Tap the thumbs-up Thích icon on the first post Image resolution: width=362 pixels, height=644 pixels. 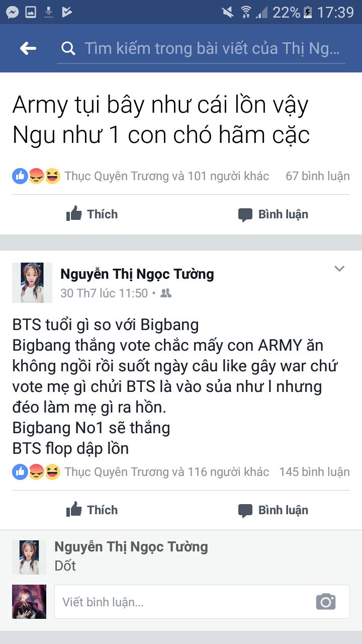click(74, 214)
